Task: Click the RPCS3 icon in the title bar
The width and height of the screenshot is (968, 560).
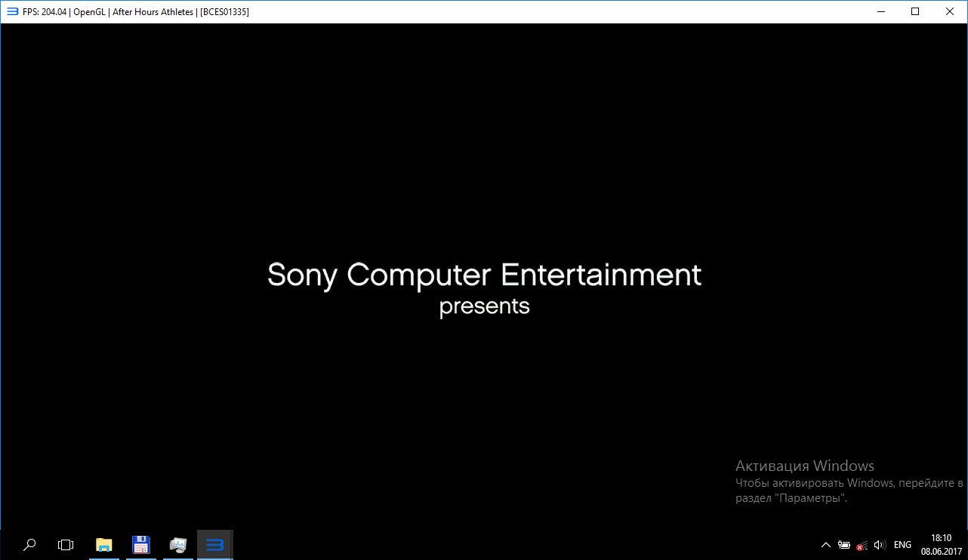Action: 12,12
